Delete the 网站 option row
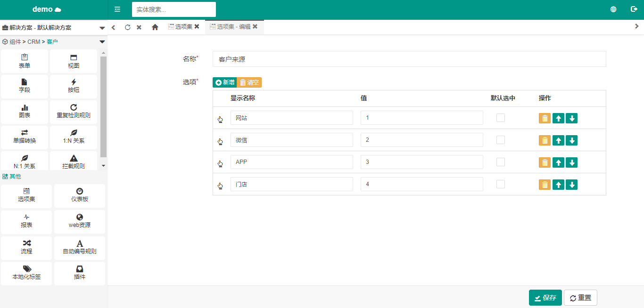Screen dimensions: 644x308 pyautogui.click(x=545, y=118)
